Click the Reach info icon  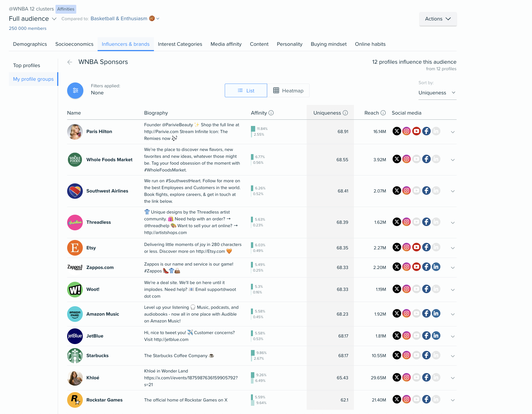383,113
